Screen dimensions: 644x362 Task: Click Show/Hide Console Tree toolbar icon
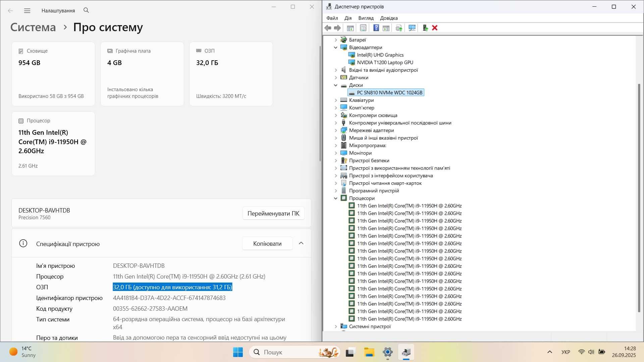pos(350,28)
